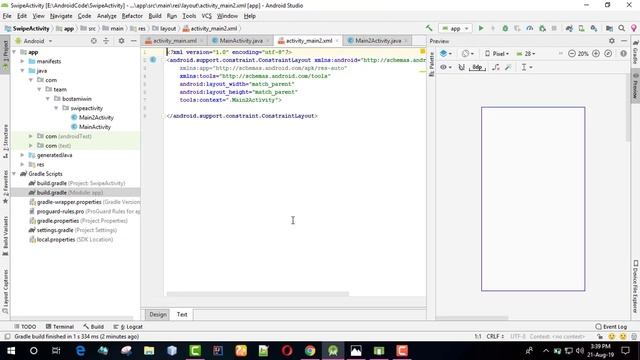Open the Event Log
This screenshot has height=360, width=640.
point(611,327)
